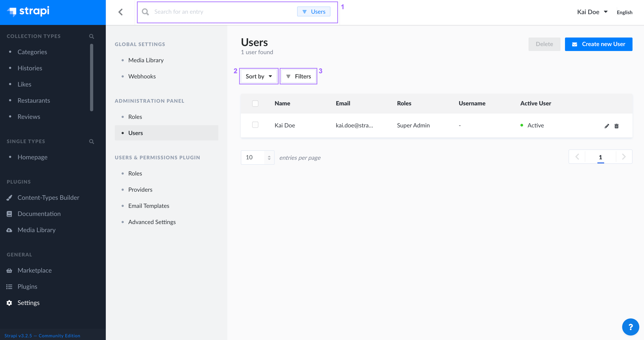The height and width of the screenshot is (340, 644).
Task: Check the select-all checkbox in the table header
Action: [255, 103]
